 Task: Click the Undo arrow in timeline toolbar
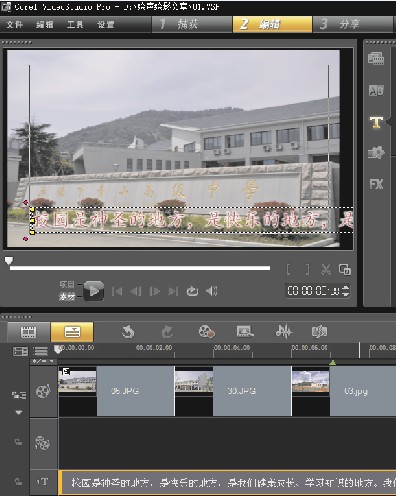click(x=128, y=332)
